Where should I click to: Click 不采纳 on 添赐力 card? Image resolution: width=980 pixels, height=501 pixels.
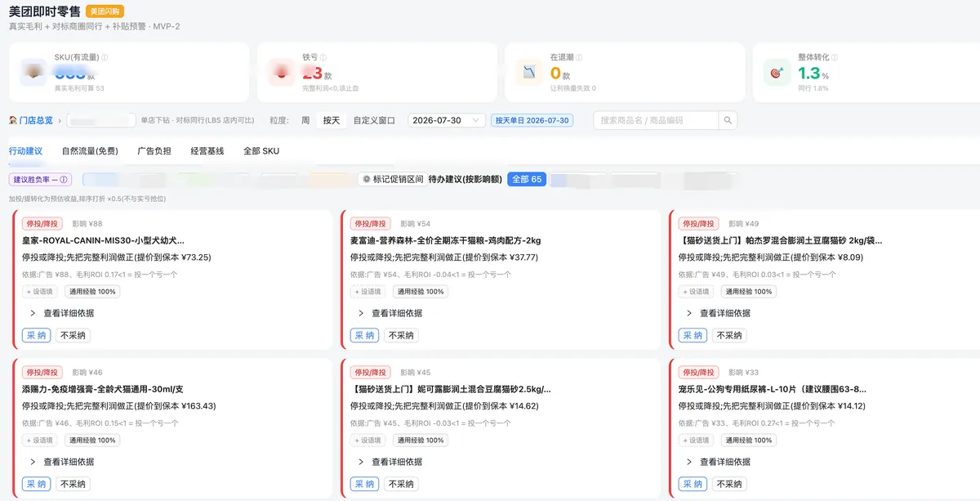(x=73, y=484)
